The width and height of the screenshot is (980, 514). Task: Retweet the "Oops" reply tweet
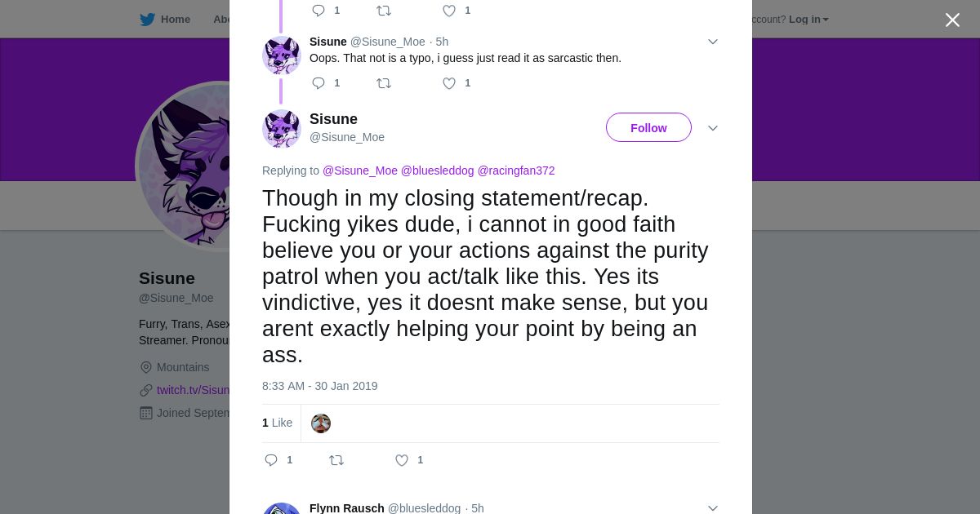point(384,83)
